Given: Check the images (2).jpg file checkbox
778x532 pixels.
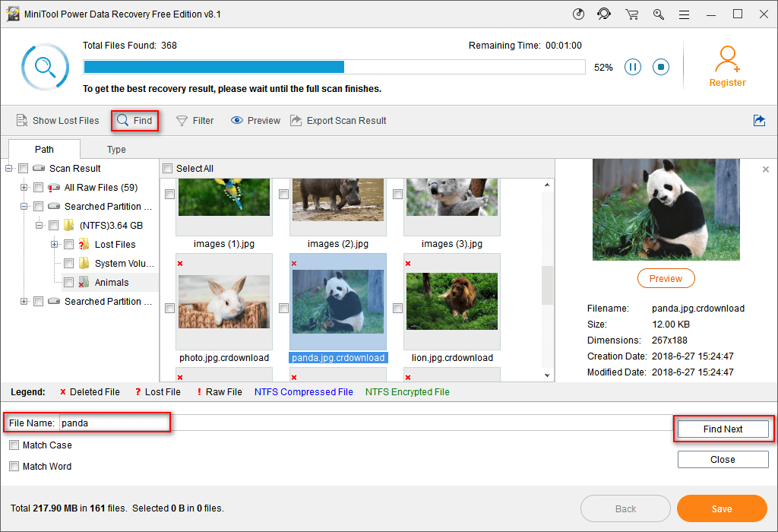Looking at the screenshot, I should pos(284,194).
